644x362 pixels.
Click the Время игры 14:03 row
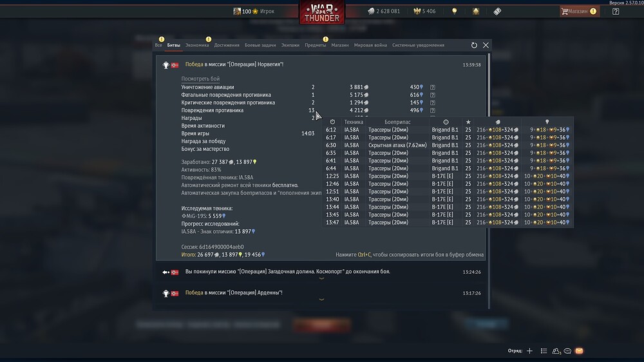pyautogui.click(x=248, y=133)
